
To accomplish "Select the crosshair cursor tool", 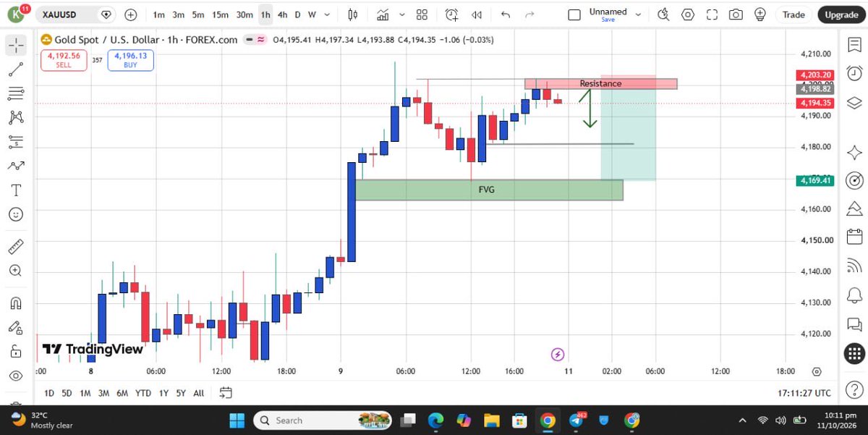I will [16, 45].
